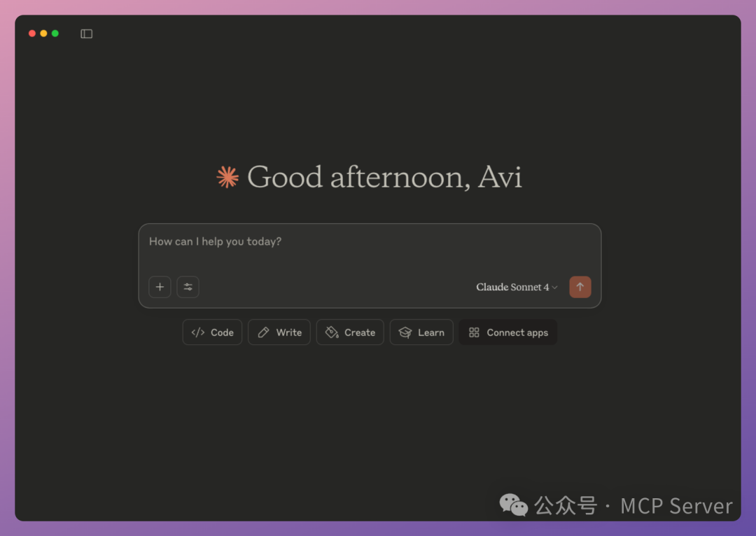Viewport: 756px width, 536px height.
Task: Click the 'Good afternoon, Avi' greeting
Action: pyautogui.click(x=384, y=177)
